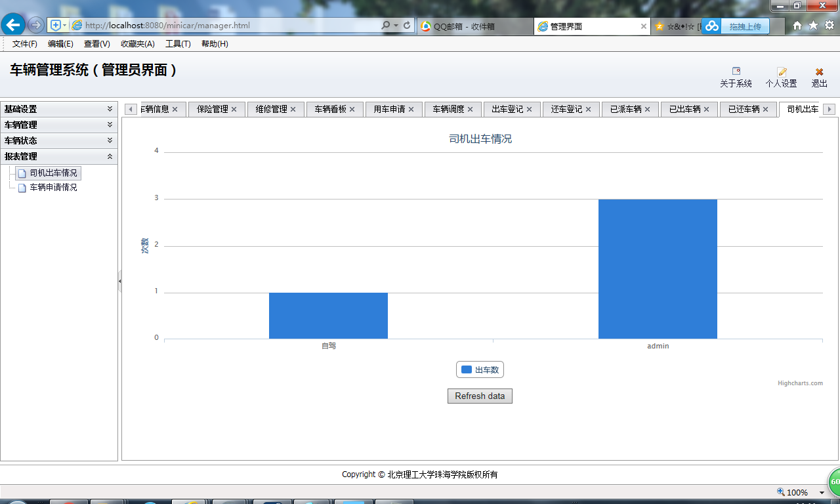Click the 车辆申请情况 document icon in sidebar
This screenshot has width=840, height=504.
click(x=22, y=187)
